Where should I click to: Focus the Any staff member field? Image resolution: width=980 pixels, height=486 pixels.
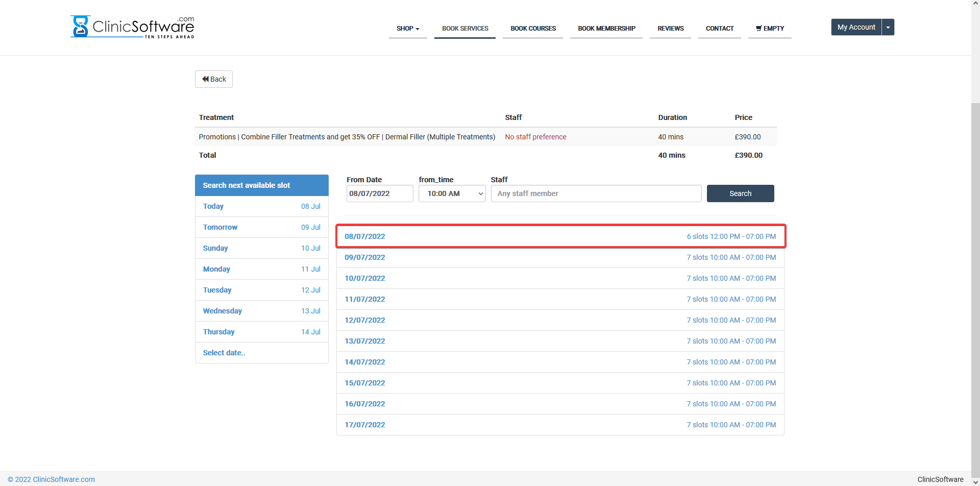(596, 193)
